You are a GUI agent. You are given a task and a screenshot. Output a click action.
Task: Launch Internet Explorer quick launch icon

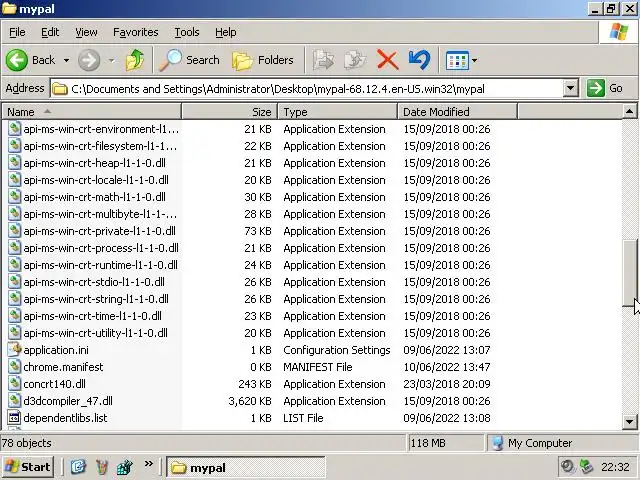(x=78, y=467)
